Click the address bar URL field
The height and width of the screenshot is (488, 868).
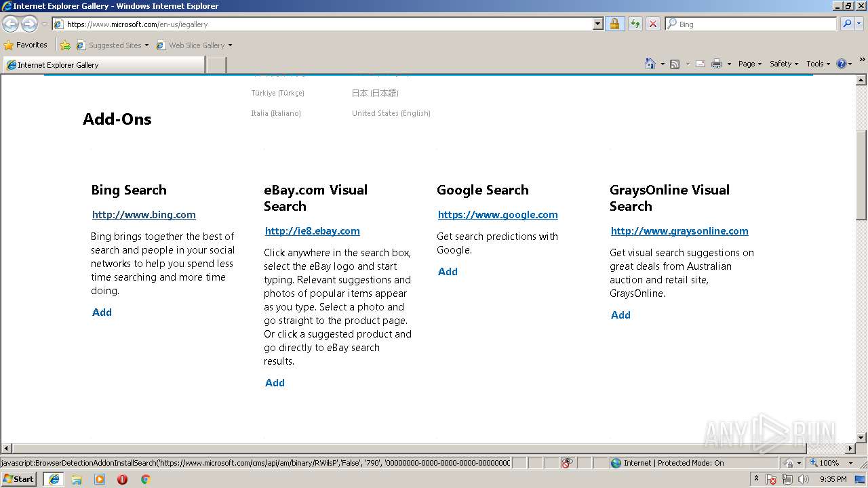pos(322,24)
